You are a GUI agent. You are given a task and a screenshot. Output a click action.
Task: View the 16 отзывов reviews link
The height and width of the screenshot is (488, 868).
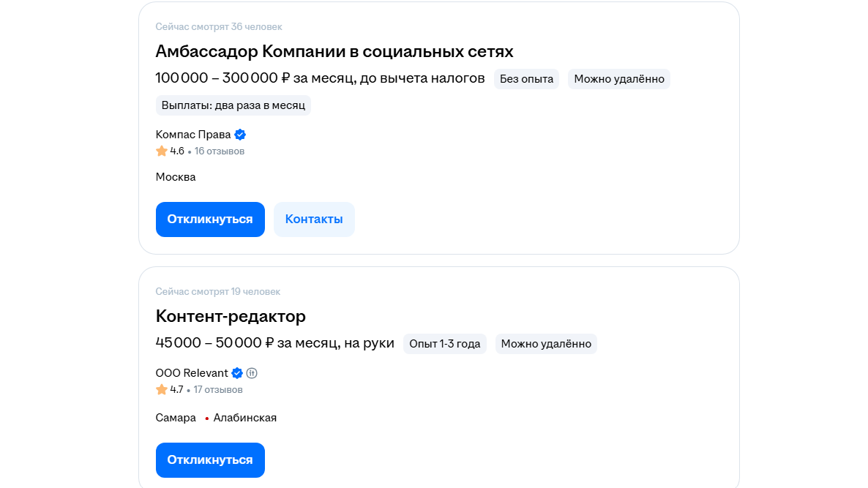click(x=220, y=151)
